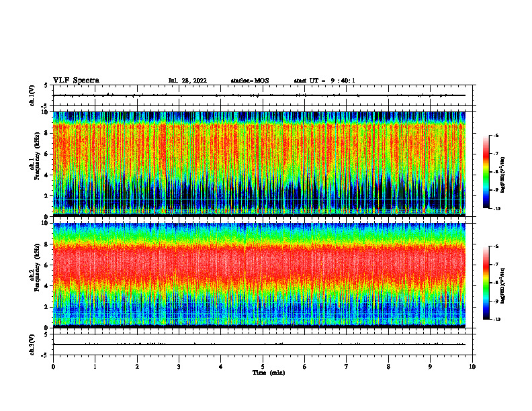The width and height of the screenshot is (532, 411).
Task: Click the "2" tick on ch.2 frequency axis
Action: pyautogui.click(x=47, y=307)
